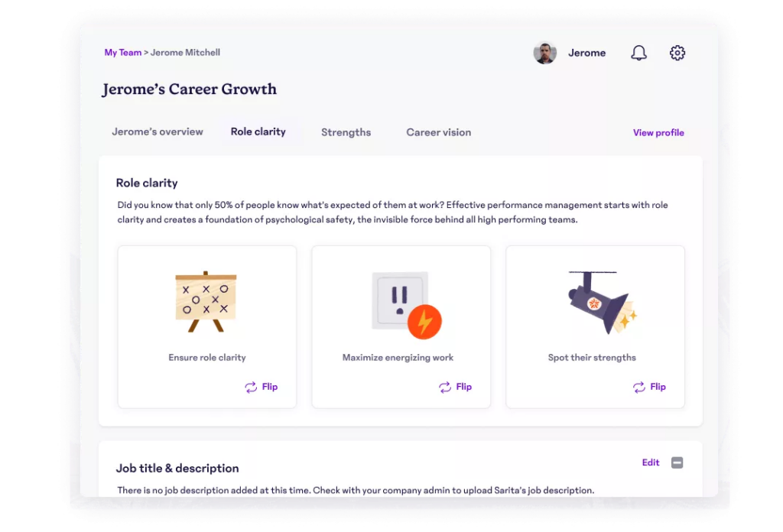Navigate to My Team breadcrumb link
Image resolution: width=783 pixels, height=532 pixels.
pyautogui.click(x=123, y=53)
